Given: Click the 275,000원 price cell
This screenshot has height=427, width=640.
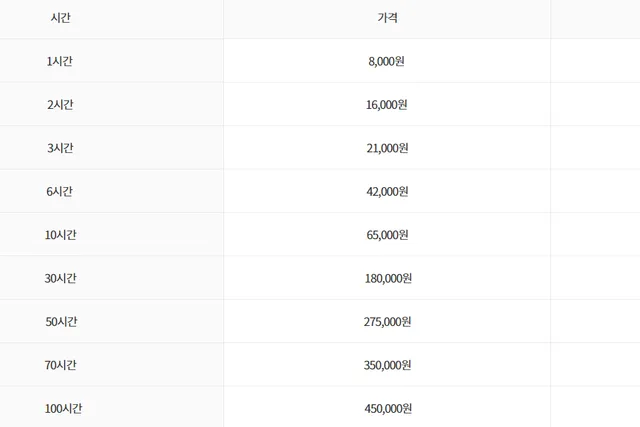Looking at the screenshot, I should tap(387, 321).
